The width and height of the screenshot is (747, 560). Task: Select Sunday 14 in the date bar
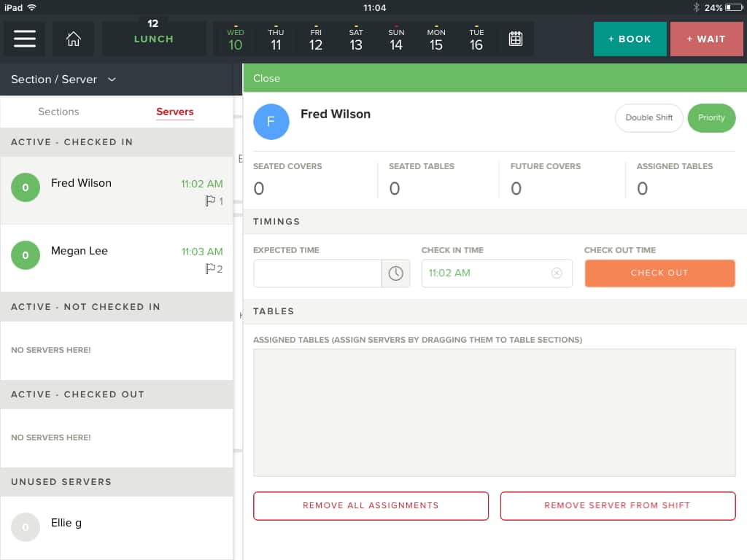point(396,39)
